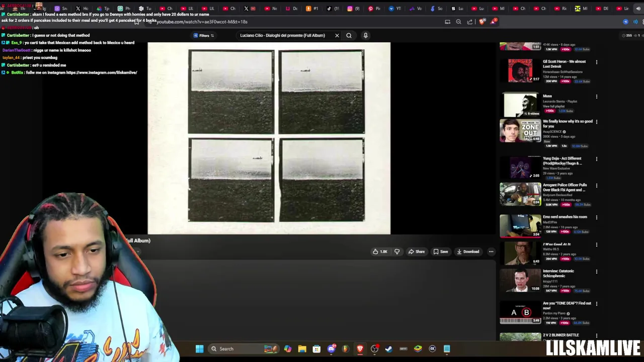Image resolution: width=644 pixels, height=362 pixels.
Task: Click the browser zoom magnifier icon
Action: 458,22
